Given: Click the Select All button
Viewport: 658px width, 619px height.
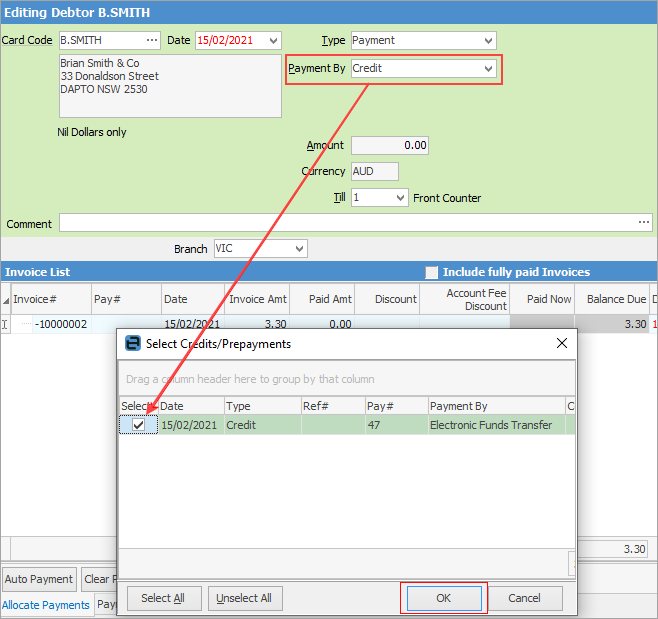Looking at the screenshot, I should (162, 598).
